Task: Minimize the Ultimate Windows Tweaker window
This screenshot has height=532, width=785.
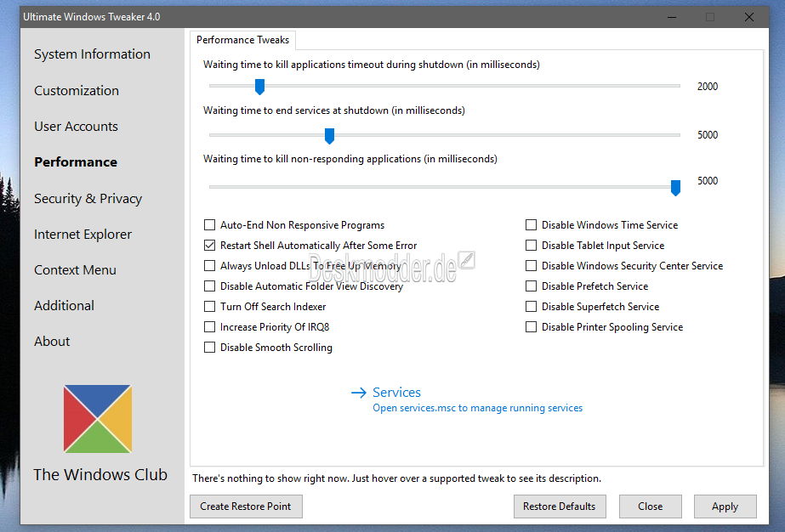Action: tap(672, 17)
